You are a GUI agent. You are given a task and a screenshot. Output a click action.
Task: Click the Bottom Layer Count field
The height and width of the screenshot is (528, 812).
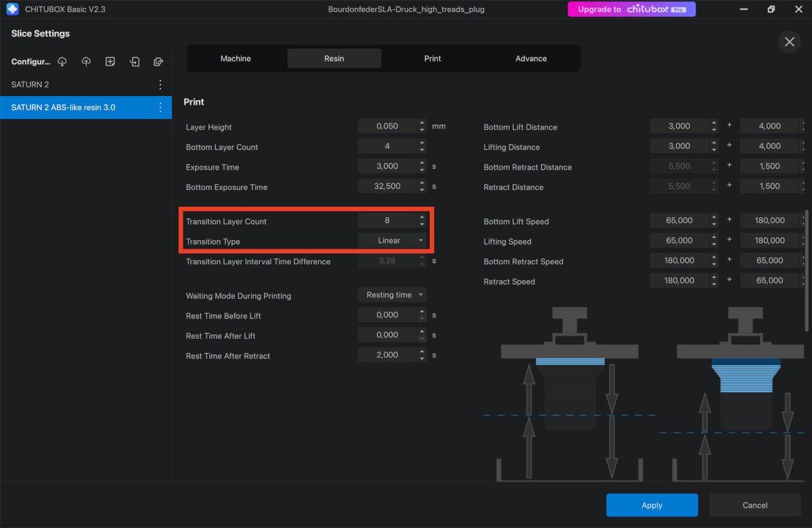point(388,146)
